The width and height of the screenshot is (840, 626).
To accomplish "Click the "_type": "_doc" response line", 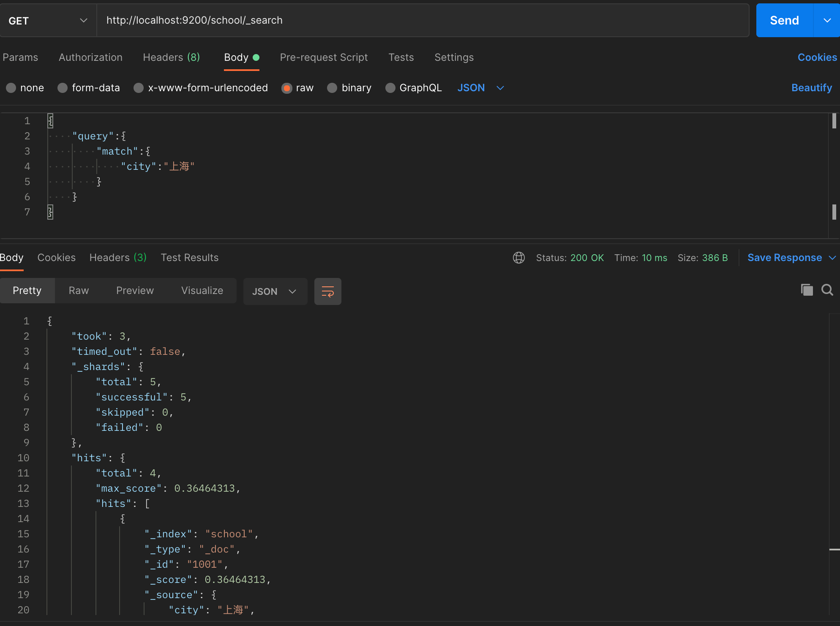I will (193, 549).
